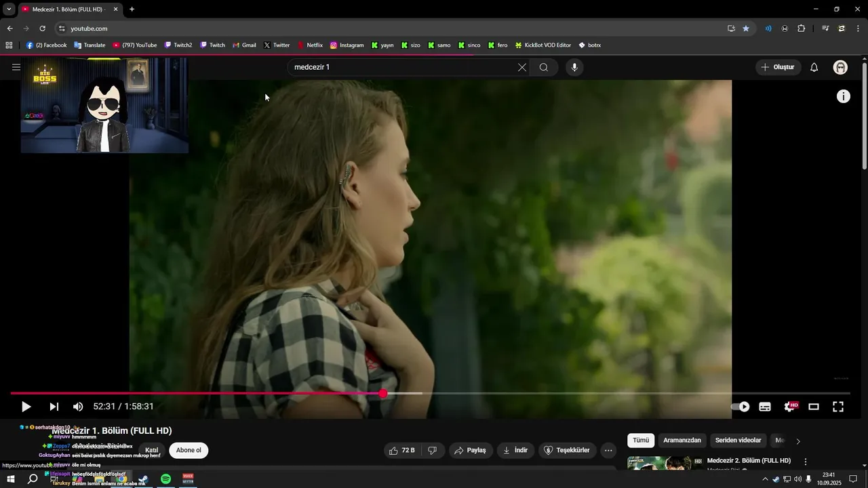Show more filter chips arrow
868x488 pixels.
(798, 441)
